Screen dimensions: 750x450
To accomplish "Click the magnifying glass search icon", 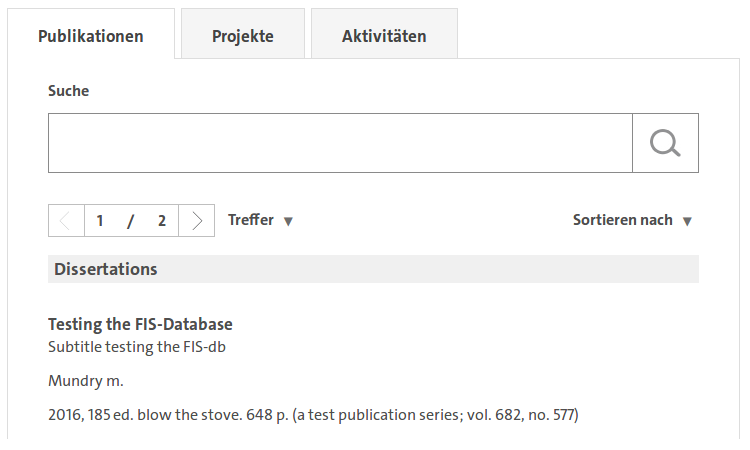I will 665,143.
